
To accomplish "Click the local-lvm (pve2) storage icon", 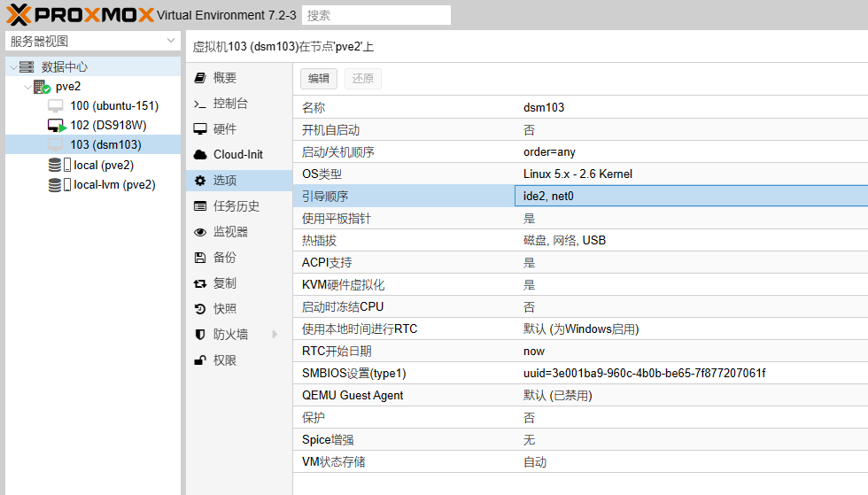I will (x=59, y=185).
